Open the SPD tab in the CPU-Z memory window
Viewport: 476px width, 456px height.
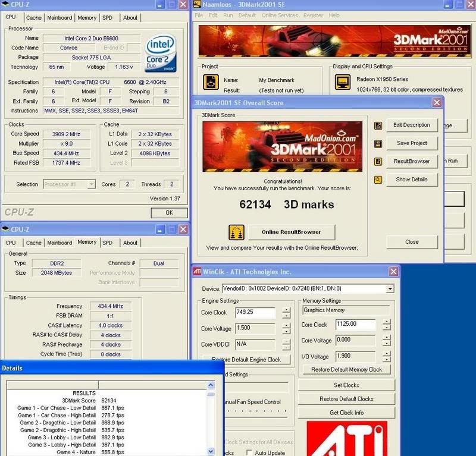(108, 243)
